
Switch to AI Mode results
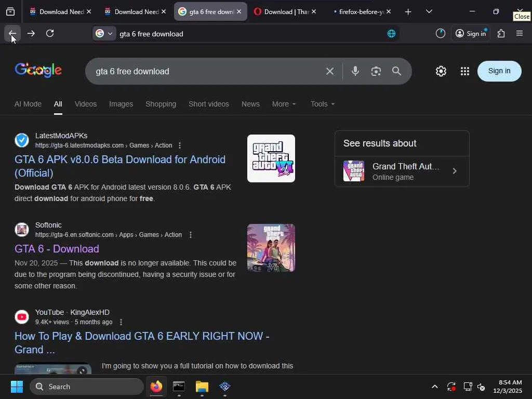tap(28, 104)
